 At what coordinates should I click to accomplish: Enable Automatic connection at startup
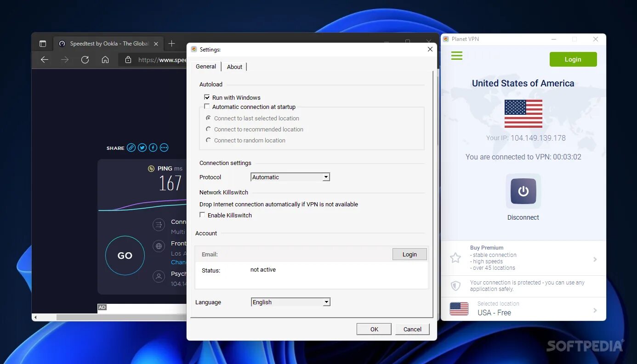[207, 107]
